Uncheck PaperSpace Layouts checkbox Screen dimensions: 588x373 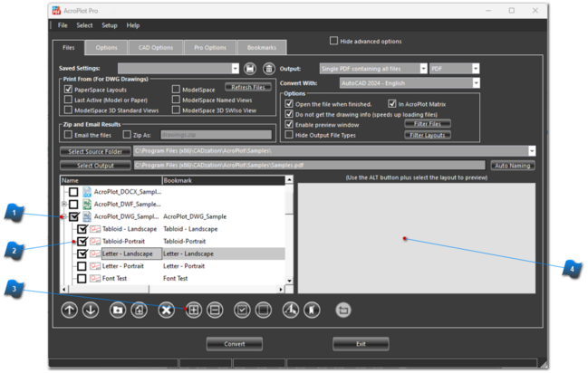68,90
